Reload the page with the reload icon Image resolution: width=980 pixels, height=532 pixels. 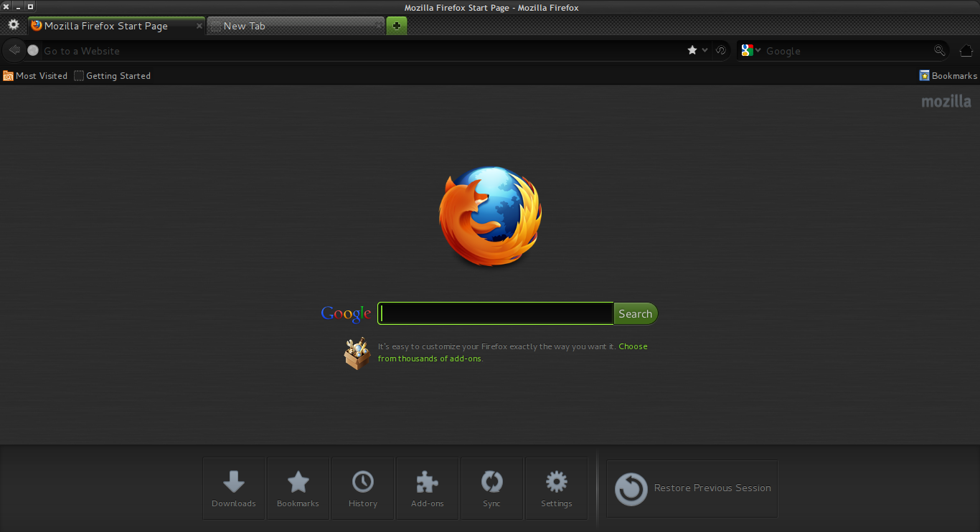point(721,50)
